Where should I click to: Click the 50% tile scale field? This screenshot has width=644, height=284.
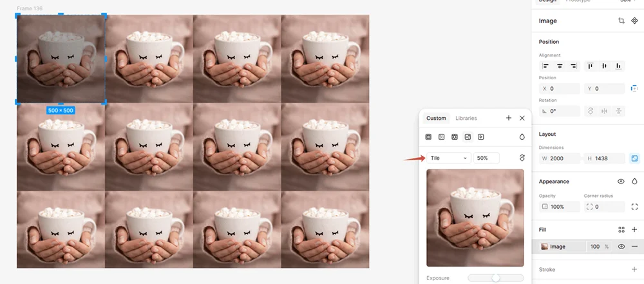coord(486,158)
